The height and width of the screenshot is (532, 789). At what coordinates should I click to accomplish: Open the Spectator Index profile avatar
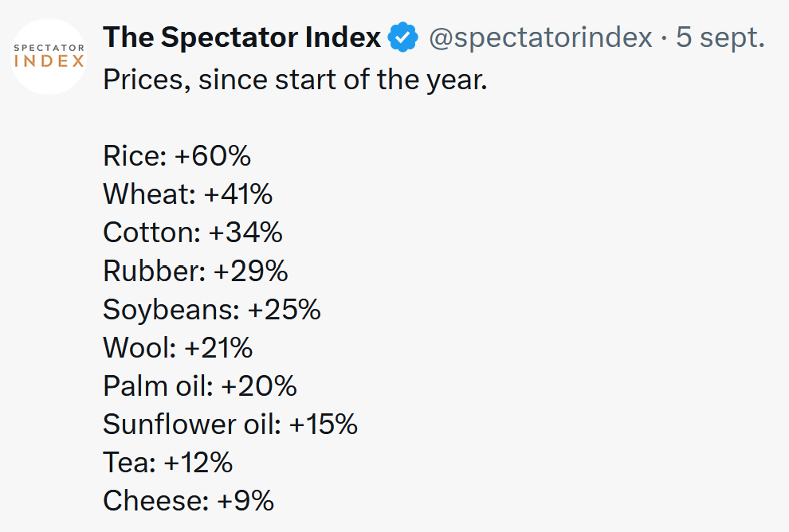click(49, 57)
